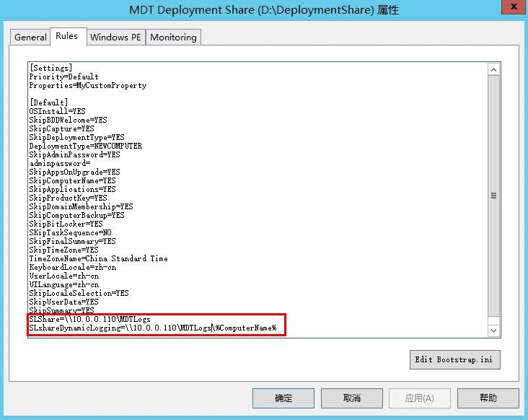Click the SkipFinalSummary=YES line
Viewport: 528px width, 420px height.
(72, 241)
